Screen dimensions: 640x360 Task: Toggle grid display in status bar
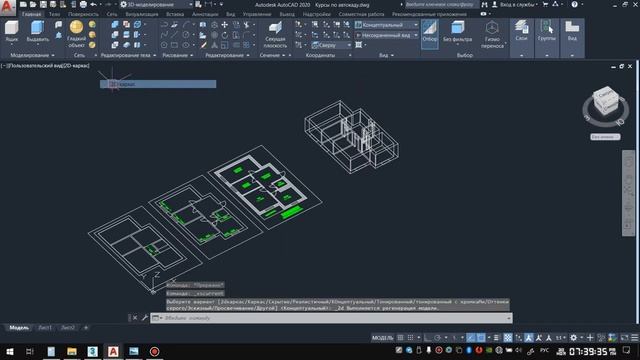(400, 338)
